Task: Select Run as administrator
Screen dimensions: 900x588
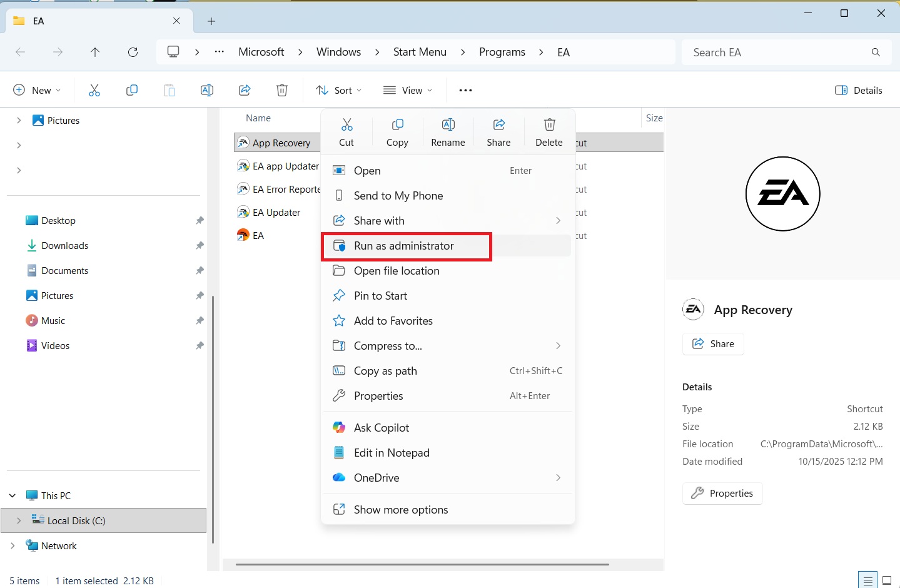Action: [448, 246]
